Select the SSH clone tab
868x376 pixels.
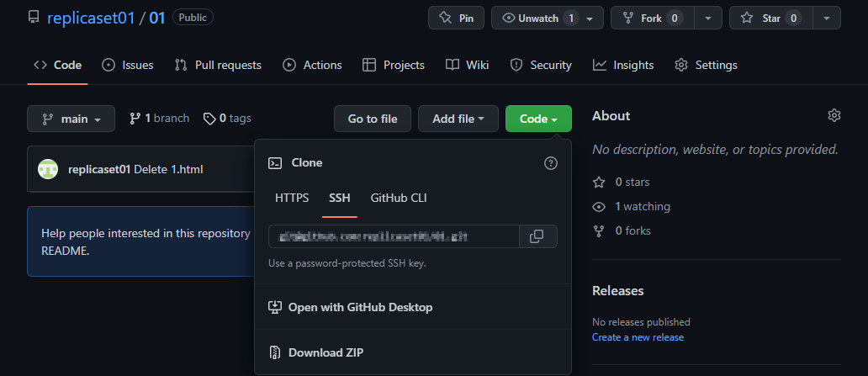coord(339,198)
